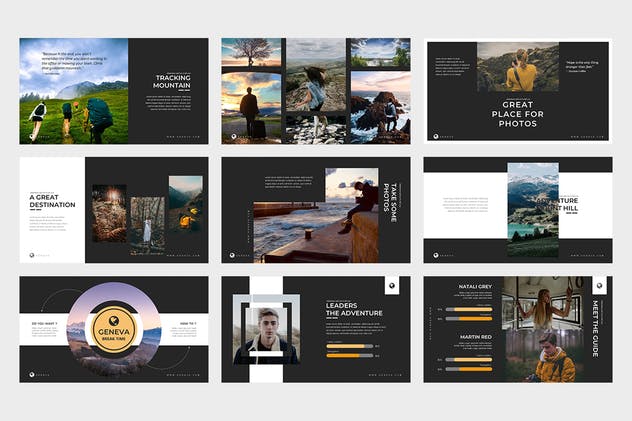
Task: Click globe logo on Great Place For Photos slide
Action: point(436,137)
